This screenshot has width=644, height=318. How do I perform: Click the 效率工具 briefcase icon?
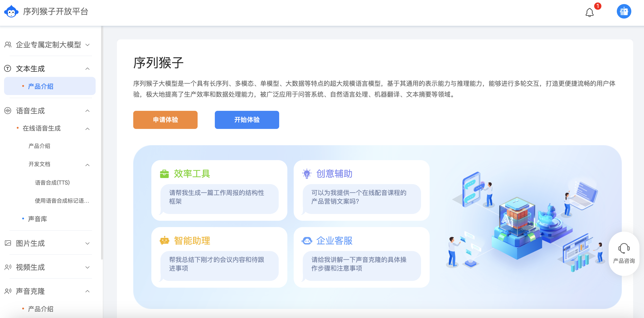click(164, 174)
